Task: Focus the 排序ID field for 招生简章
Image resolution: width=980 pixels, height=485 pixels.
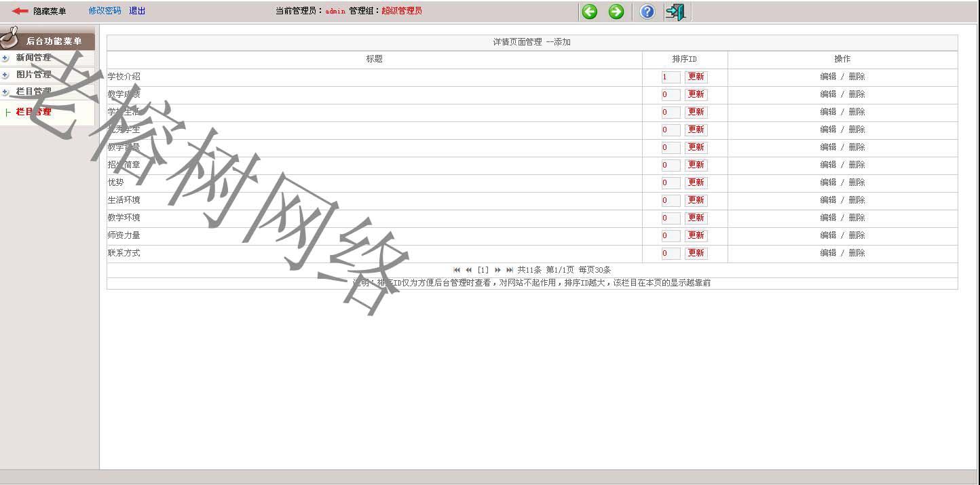Action: [x=671, y=165]
